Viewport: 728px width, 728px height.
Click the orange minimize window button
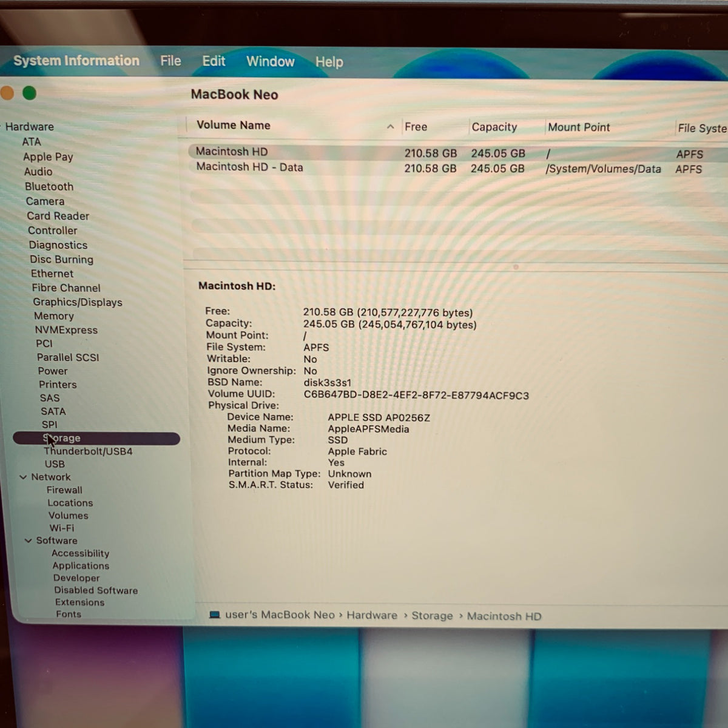(7, 93)
